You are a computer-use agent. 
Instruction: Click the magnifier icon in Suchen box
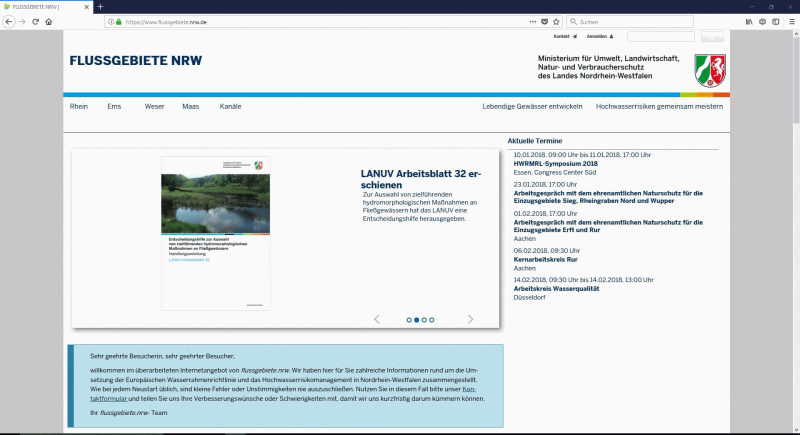(x=573, y=22)
